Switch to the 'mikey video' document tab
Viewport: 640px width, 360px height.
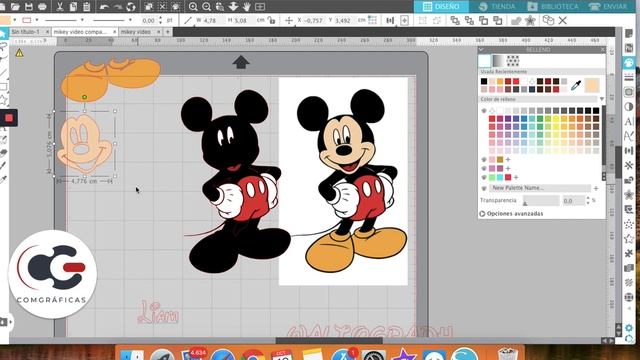[x=136, y=32]
